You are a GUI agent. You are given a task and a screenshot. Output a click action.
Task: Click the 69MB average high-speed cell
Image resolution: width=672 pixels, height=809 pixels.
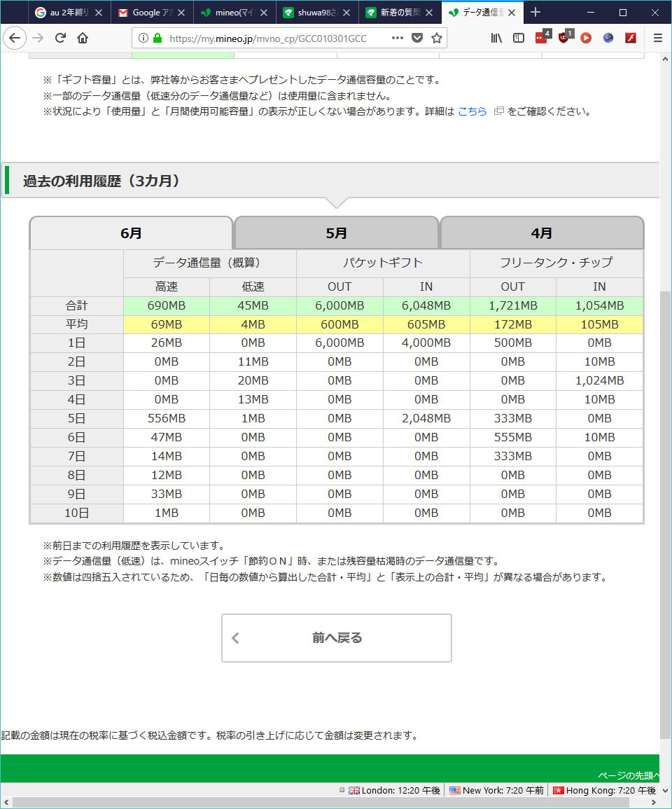tap(167, 324)
